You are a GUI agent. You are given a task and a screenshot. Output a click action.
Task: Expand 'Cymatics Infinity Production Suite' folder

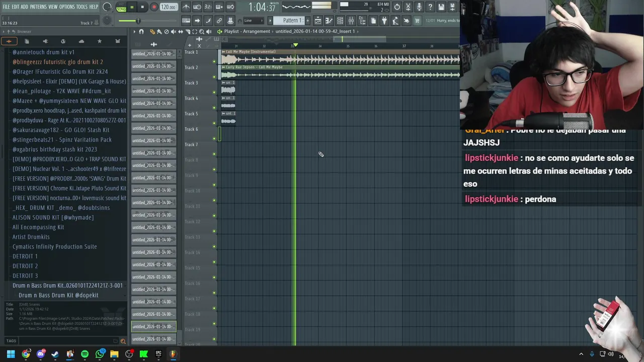click(x=54, y=247)
